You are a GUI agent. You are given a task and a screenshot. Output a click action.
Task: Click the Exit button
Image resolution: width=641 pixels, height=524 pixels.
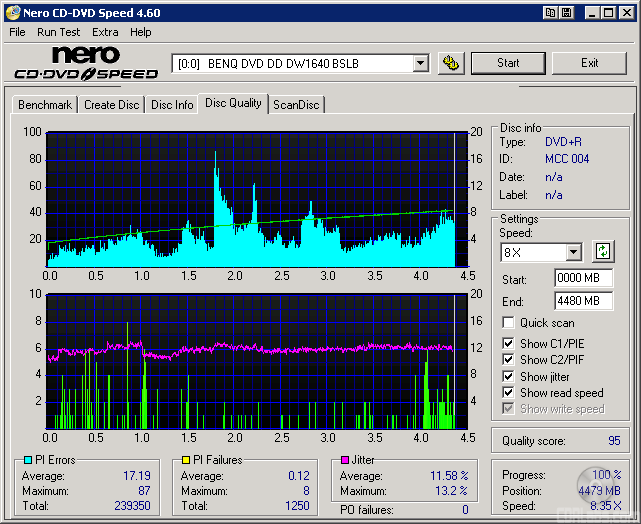(589, 63)
